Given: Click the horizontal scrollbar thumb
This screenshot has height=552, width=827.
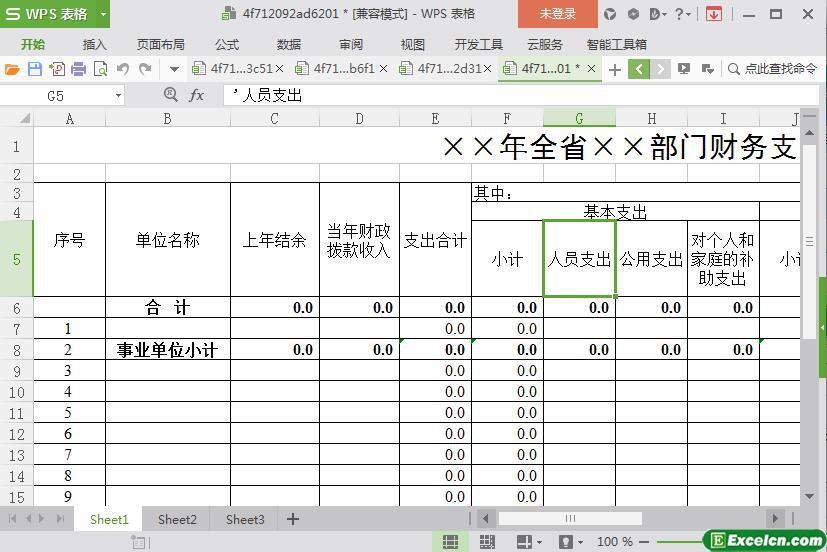Looking at the screenshot, I should pyautogui.click(x=570, y=518).
